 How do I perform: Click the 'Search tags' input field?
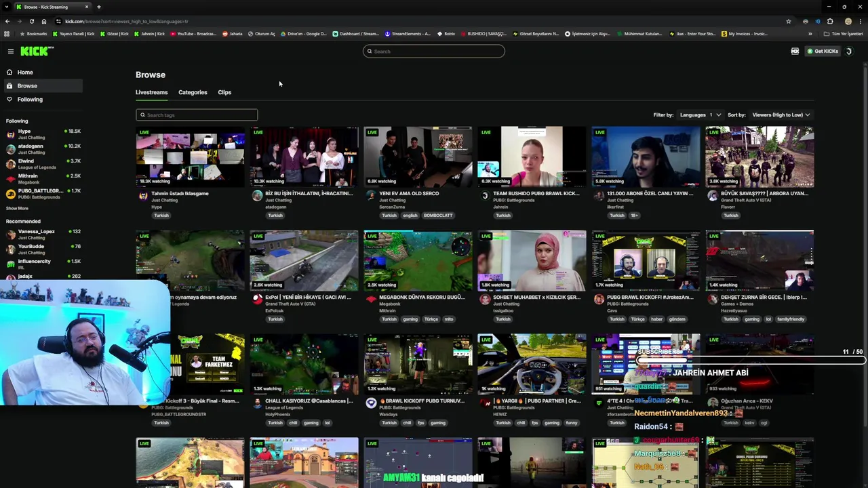(x=197, y=115)
